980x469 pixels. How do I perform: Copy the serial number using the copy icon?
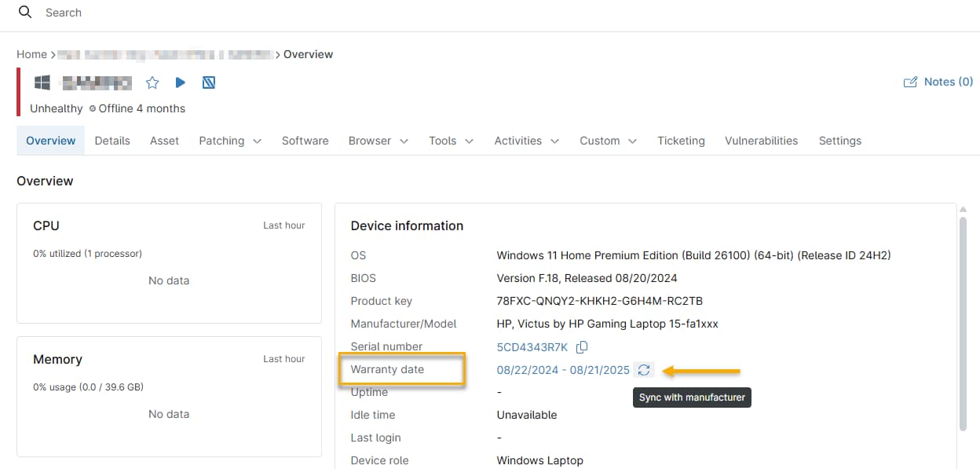(581, 346)
